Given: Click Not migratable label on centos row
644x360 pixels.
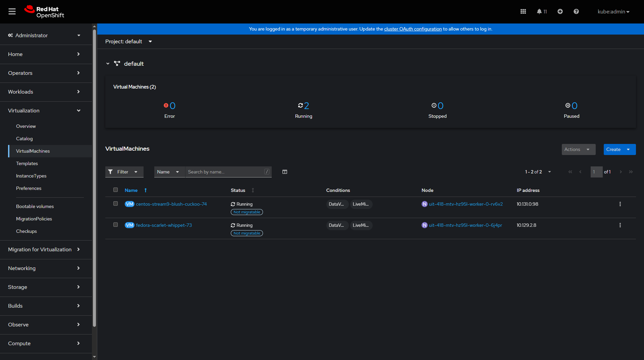Looking at the screenshot, I should click(x=247, y=212).
